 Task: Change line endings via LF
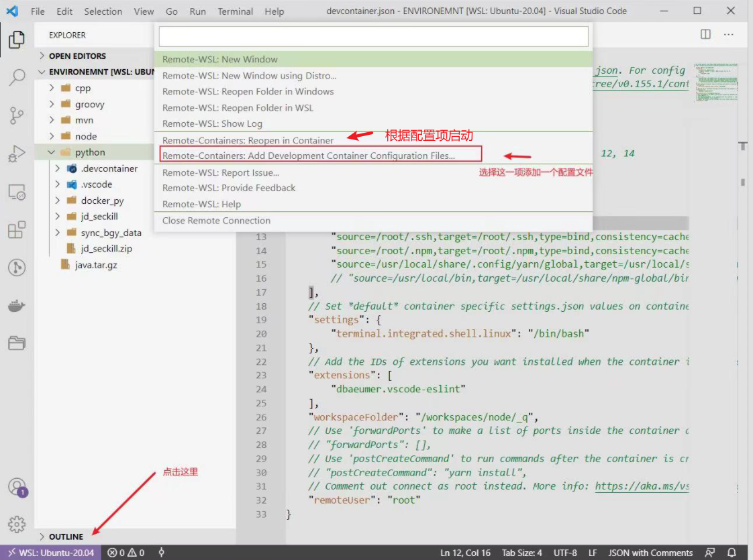pos(593,553)
